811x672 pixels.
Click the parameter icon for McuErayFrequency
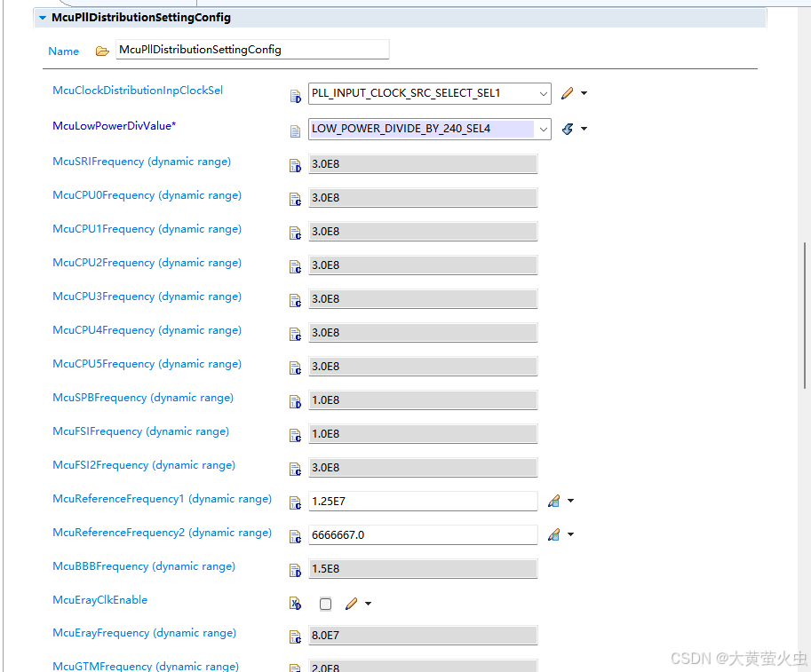click(x=295, y=637)
